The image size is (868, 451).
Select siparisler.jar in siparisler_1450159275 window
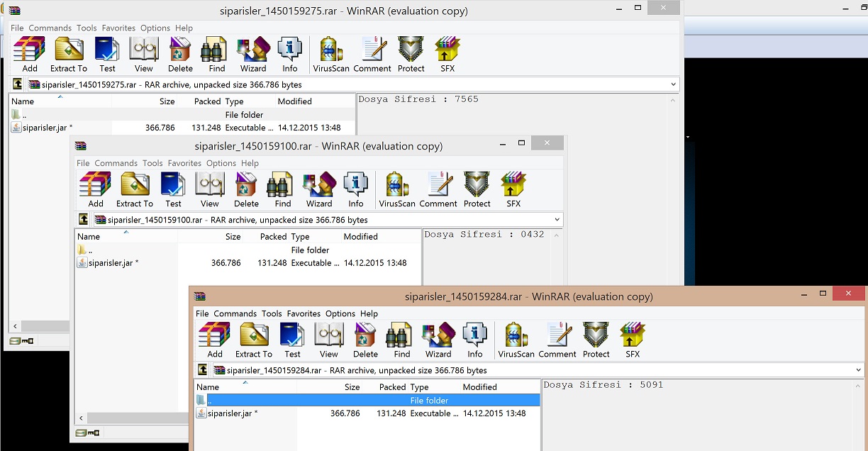42,128
